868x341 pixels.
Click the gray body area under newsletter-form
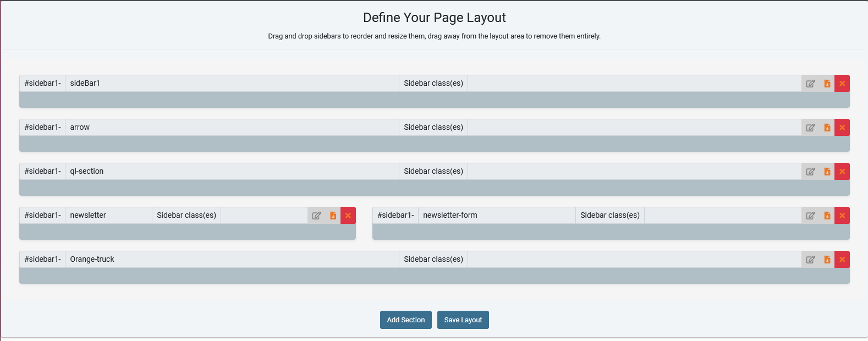[x=611, y=232]
